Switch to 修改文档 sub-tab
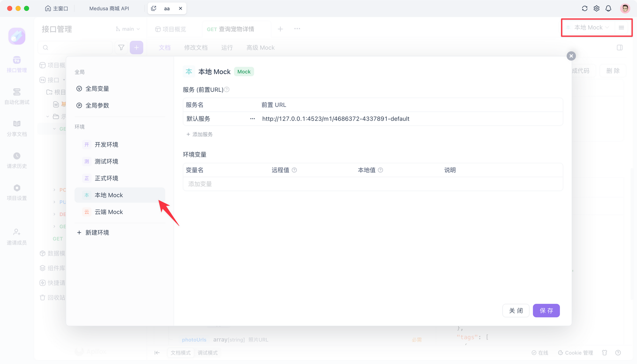637x364 pixels. (196, 48)
